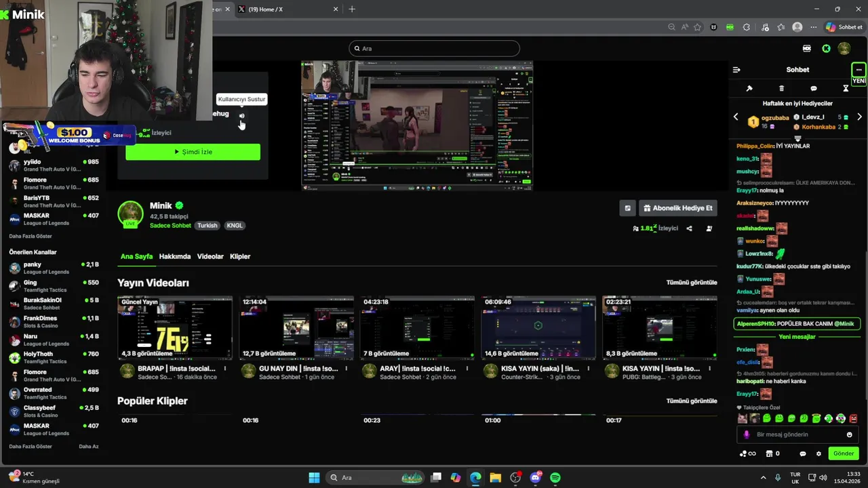Open panky channel in sidebar
This screenshot has width=868, height=488.
pyautogui.click(x=54, y=268)
